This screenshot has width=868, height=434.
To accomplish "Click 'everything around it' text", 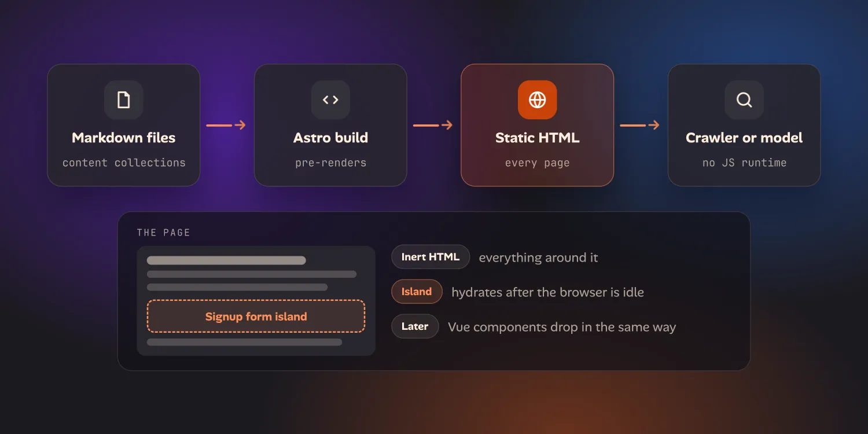I will pos(538,258).
